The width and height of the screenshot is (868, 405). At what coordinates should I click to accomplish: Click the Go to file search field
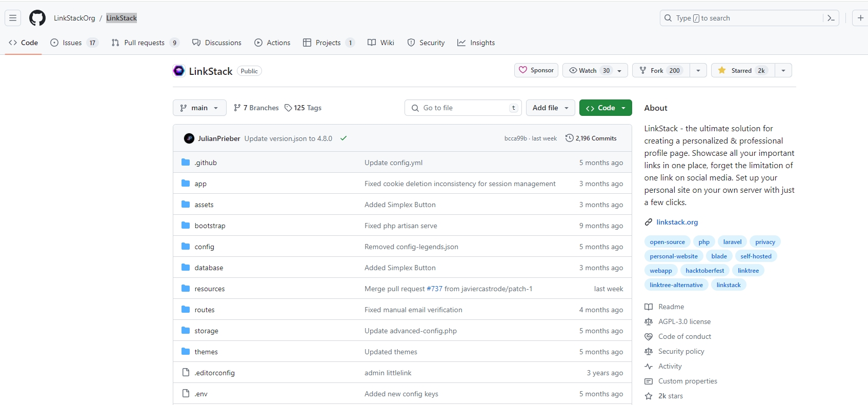463,108
